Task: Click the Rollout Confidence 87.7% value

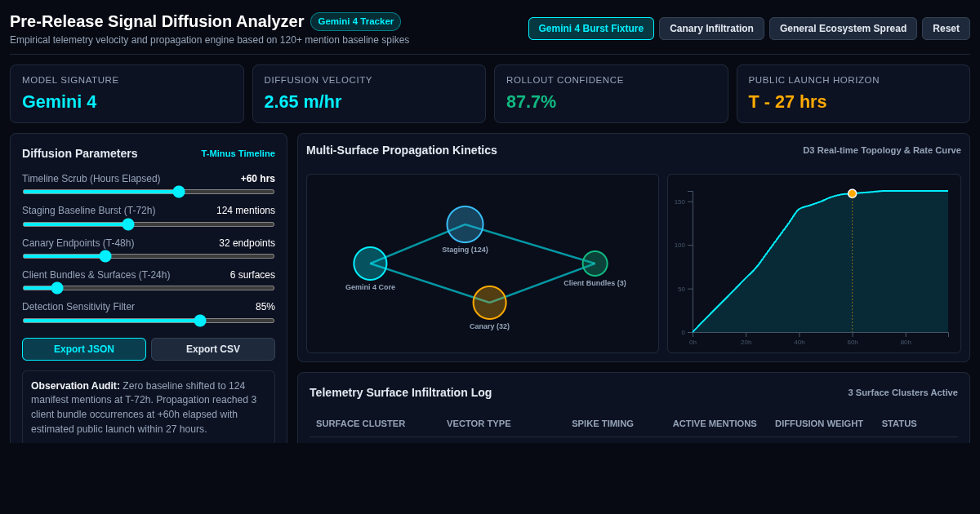Action: 531,102
